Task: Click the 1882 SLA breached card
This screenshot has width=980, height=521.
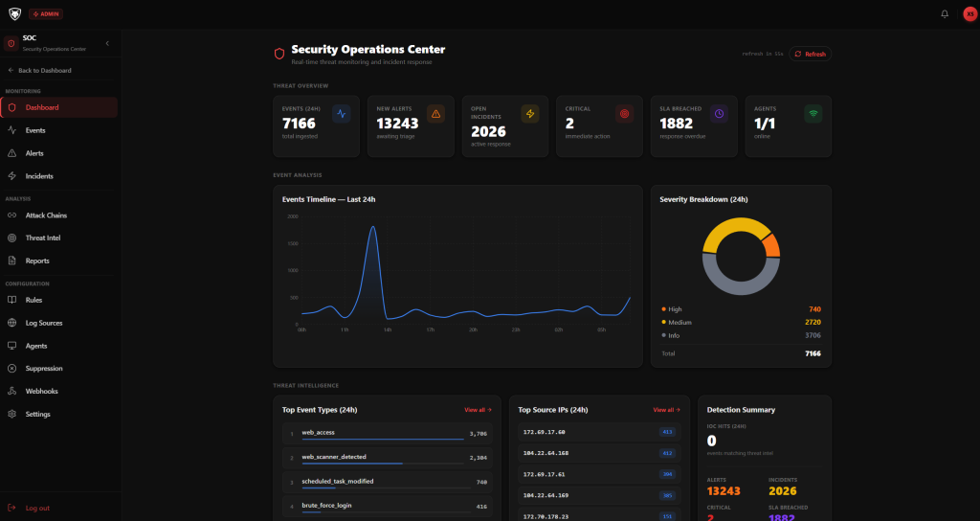Action: pos(694,126)
